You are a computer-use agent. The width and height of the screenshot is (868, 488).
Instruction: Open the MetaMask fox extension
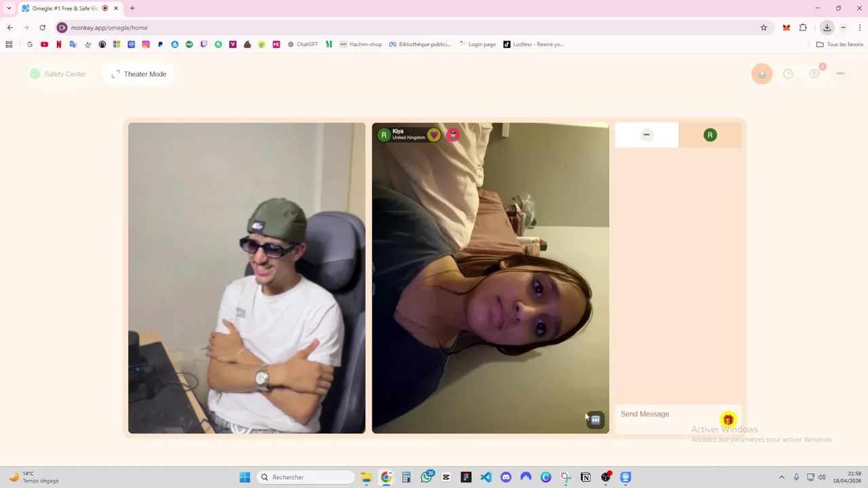point(786,28)
